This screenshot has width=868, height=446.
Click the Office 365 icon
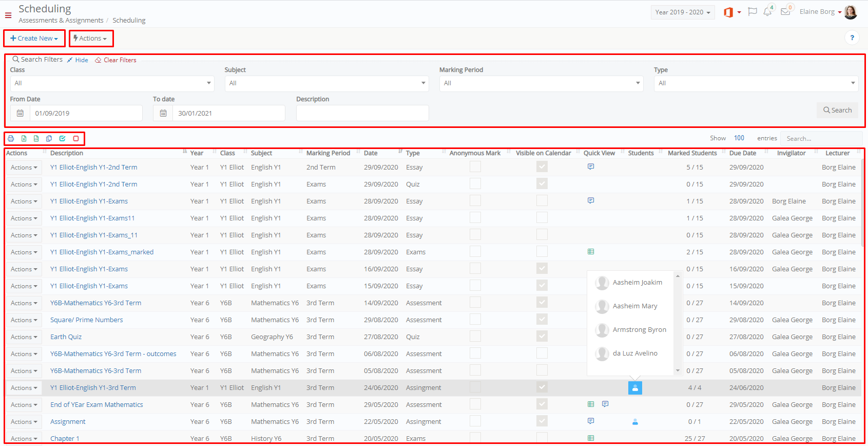[728, 12]
